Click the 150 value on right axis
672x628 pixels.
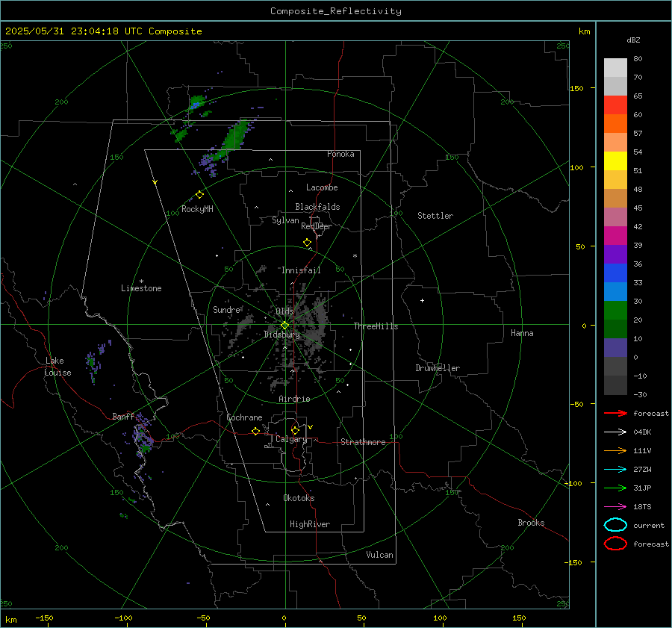click(x=576, y=88)
